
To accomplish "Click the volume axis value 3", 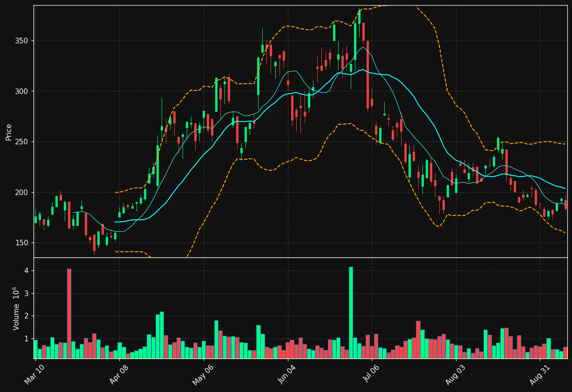I will pos(27,293).
